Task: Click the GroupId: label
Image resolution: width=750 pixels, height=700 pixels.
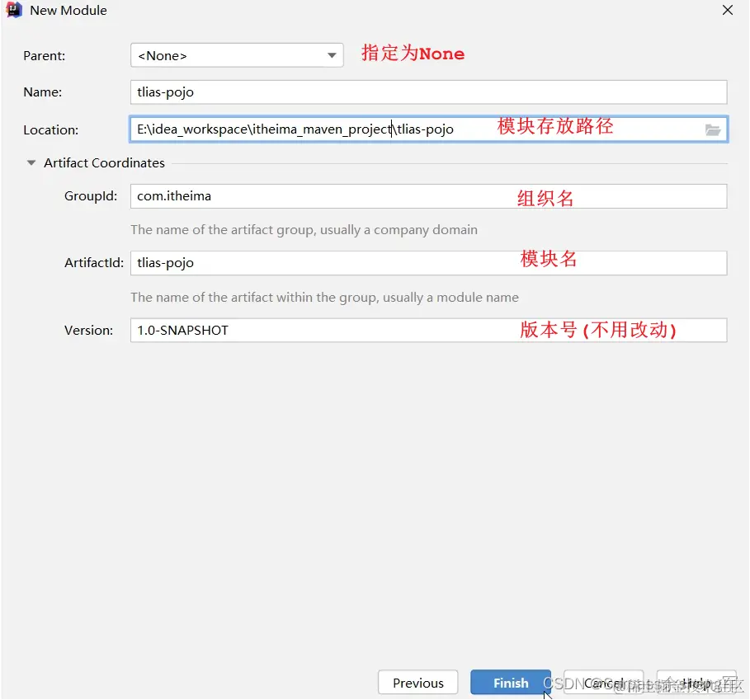Action: (x=91, y=196)
